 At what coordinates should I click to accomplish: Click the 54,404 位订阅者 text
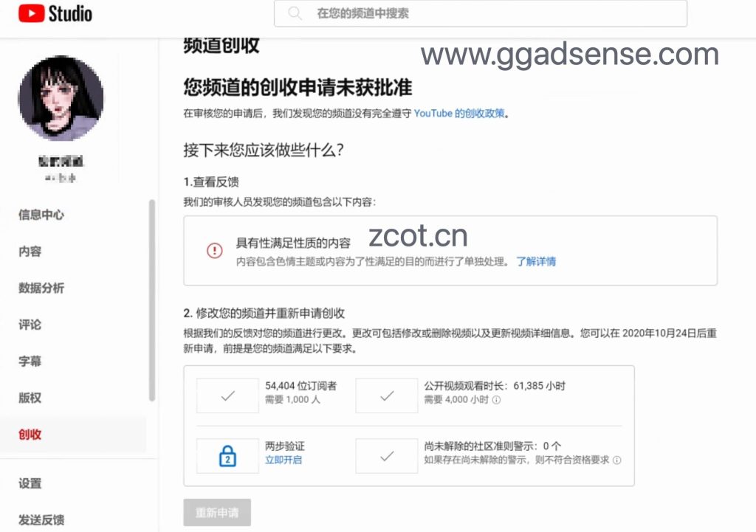click(301, 385)
